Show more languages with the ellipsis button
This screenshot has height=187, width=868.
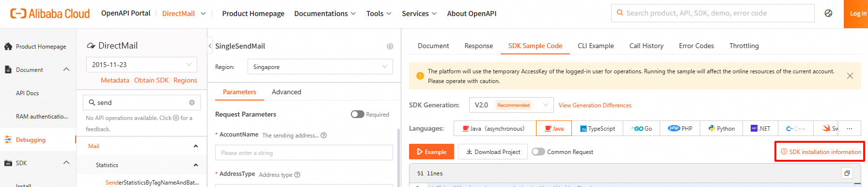pyautogui.click(x=850, y=129)
